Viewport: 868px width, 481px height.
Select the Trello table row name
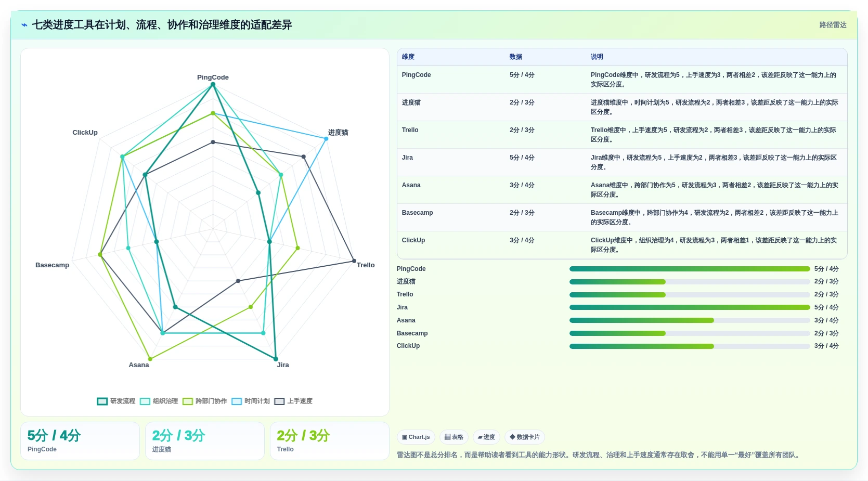click(410, 130)
